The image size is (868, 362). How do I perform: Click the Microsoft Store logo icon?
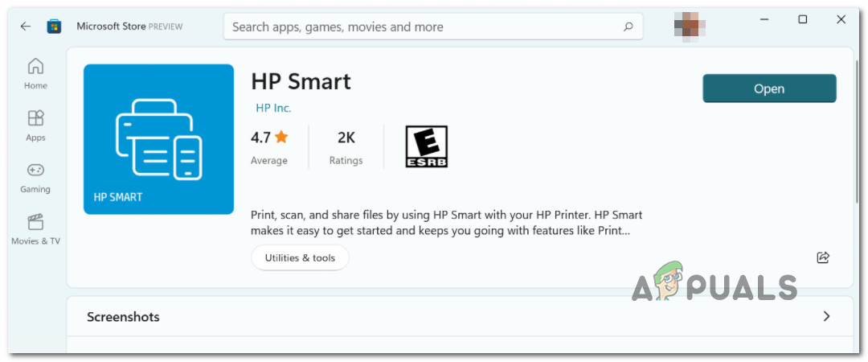tap(55, 27)
